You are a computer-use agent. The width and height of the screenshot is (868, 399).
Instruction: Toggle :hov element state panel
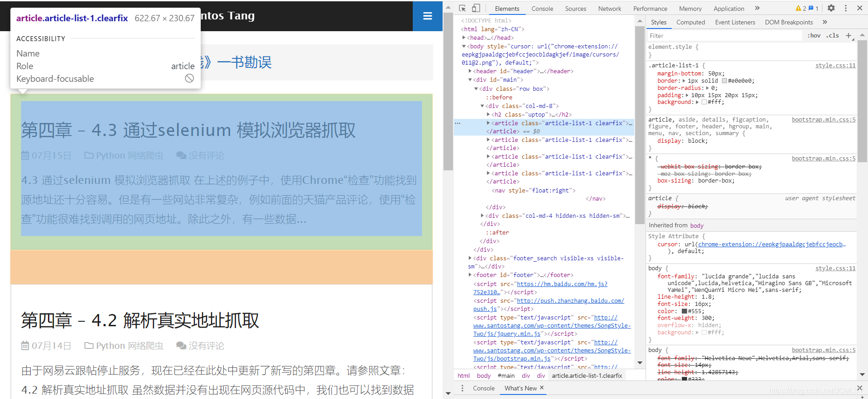click(x=814, y=36)
